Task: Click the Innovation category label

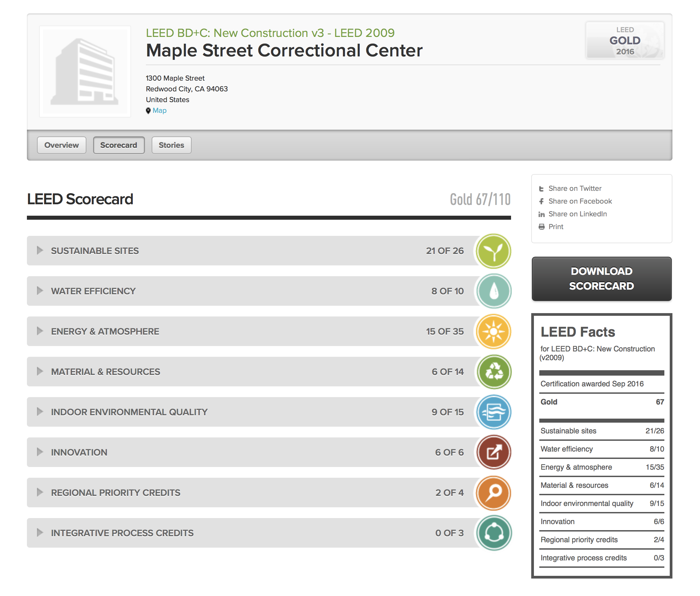Action: point(79,453)
